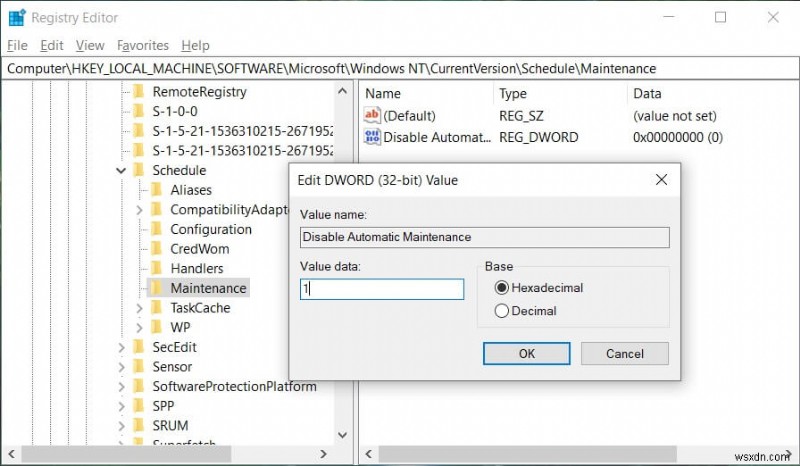
Task: Click the REG_DWORD type cell
Action: tap(539, 137)
